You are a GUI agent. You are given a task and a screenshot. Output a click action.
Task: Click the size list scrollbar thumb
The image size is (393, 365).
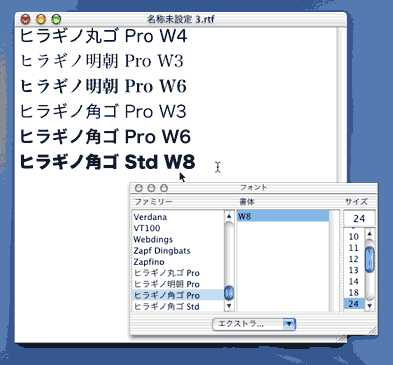coord(370,260)
